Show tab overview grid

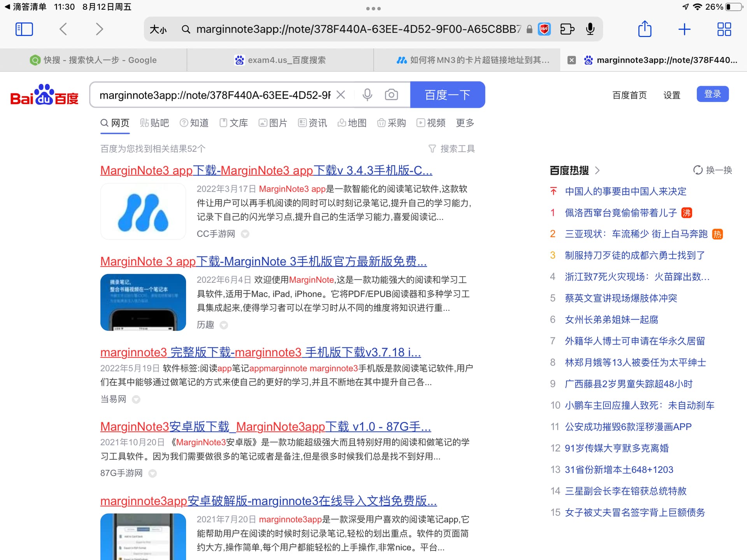pos(724,29)
